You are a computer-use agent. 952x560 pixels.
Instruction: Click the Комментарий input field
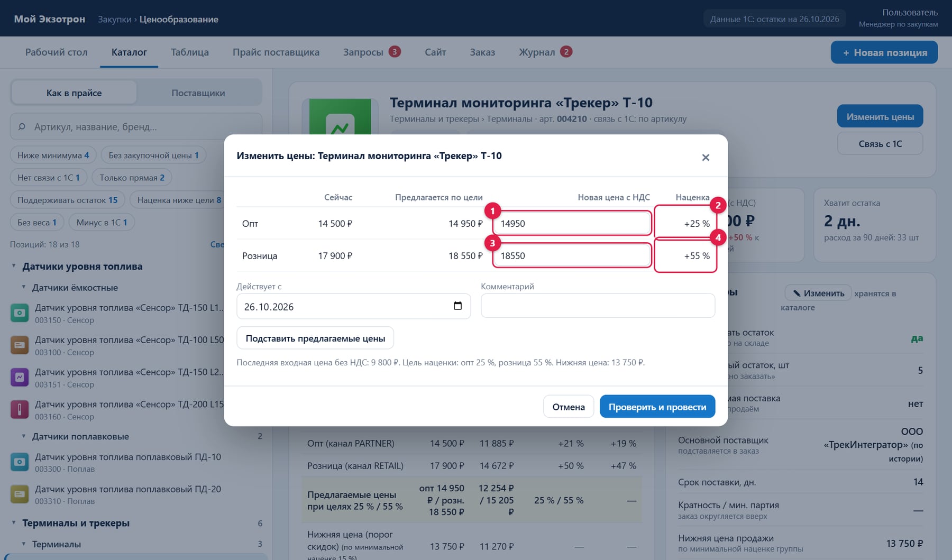point(598,306)
